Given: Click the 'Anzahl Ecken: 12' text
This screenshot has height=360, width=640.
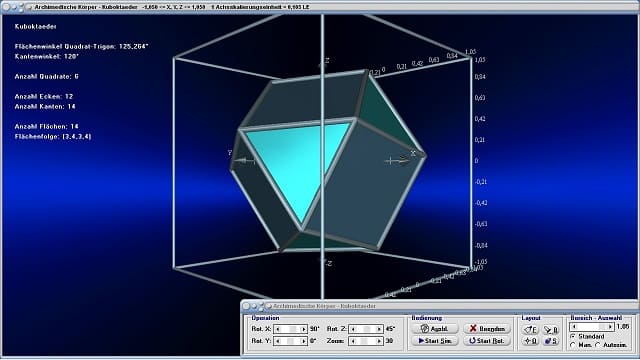Looking at the screenshot, I should click(44, 96).
